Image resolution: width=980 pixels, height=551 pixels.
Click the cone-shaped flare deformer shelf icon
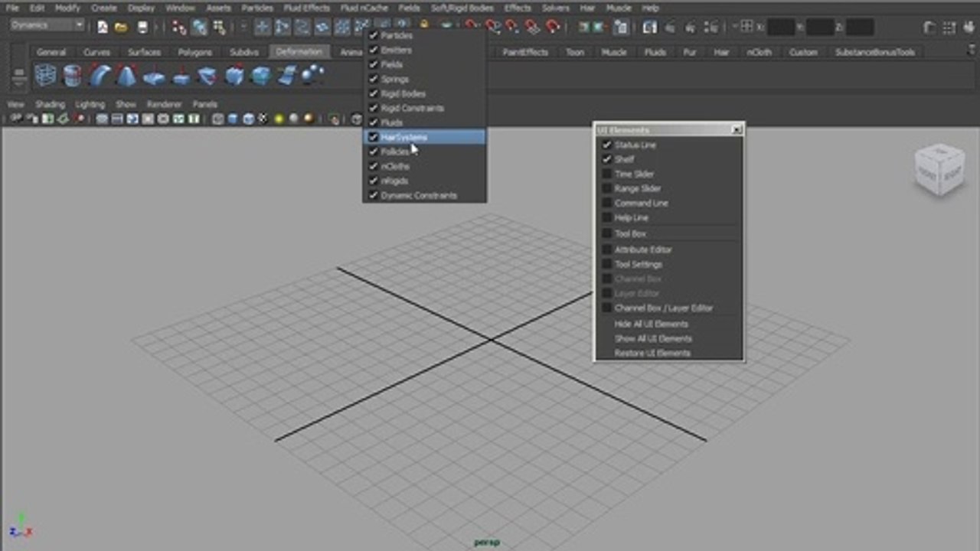[x=126, y=76]
